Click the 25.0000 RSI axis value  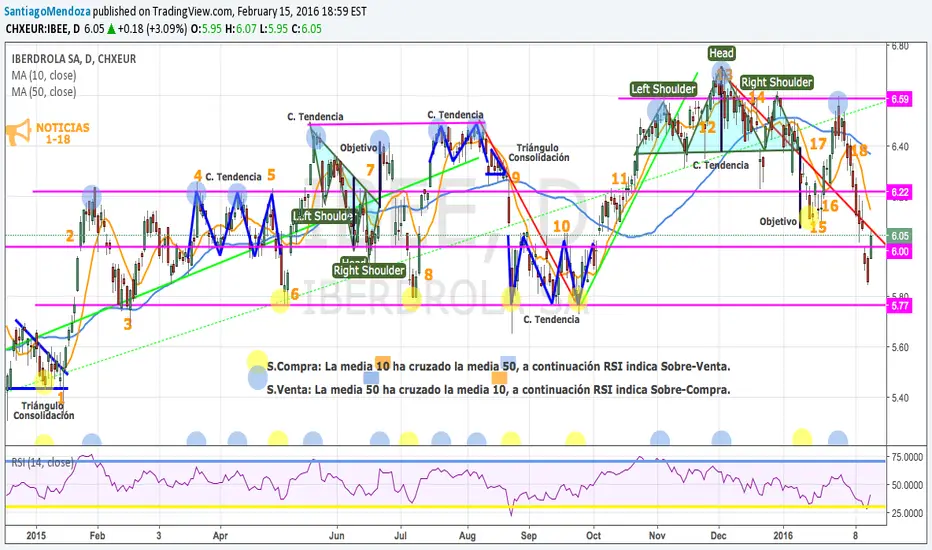907,513
